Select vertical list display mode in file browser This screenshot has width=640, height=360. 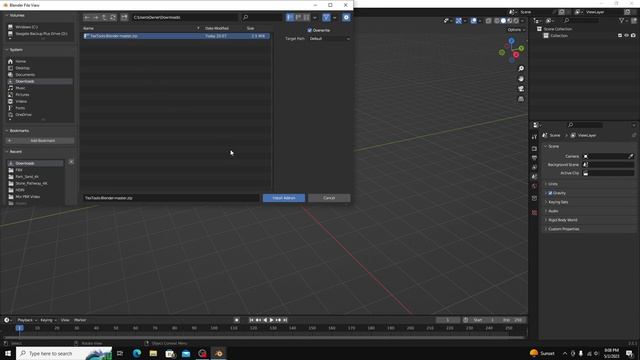coord(290,18)
